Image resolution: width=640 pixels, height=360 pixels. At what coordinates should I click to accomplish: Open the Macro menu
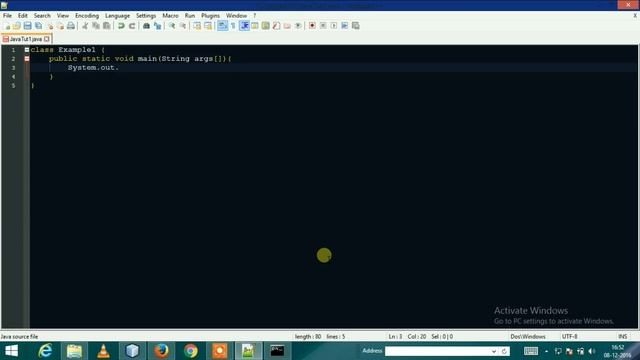(170, 16)
